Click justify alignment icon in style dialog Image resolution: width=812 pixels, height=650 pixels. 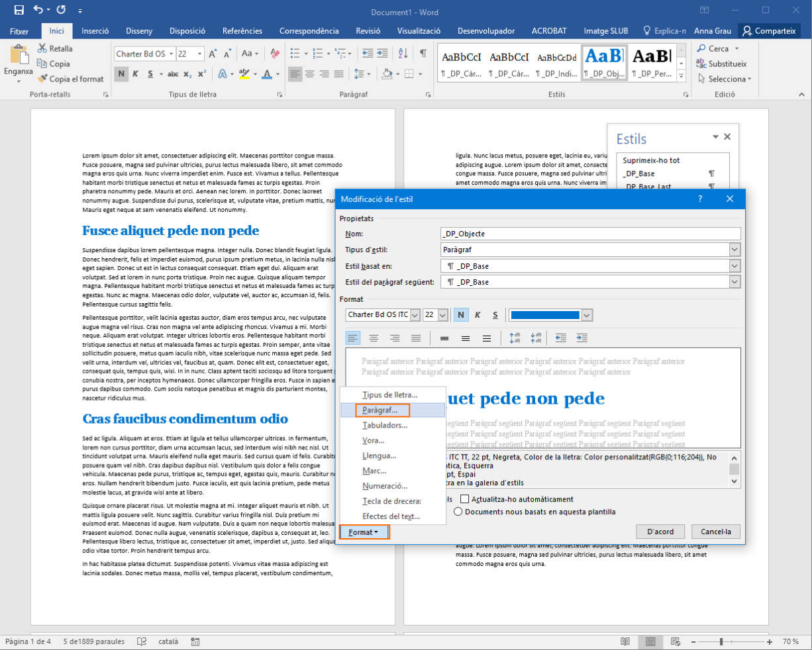point(416,338)
